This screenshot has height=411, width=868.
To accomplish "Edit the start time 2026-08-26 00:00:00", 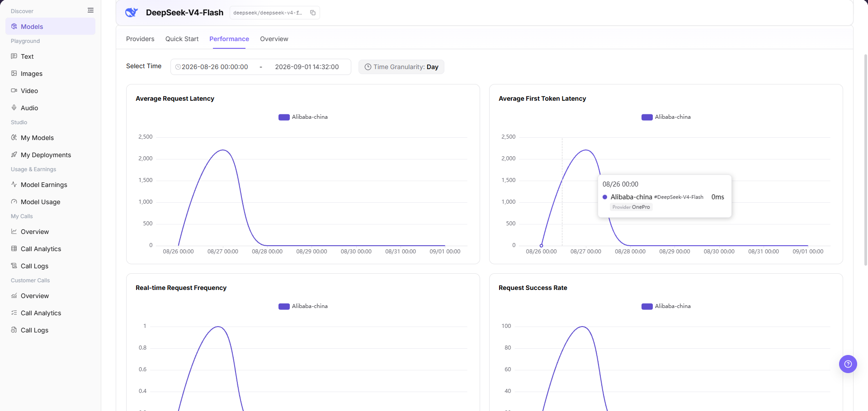I will point(215,67).
